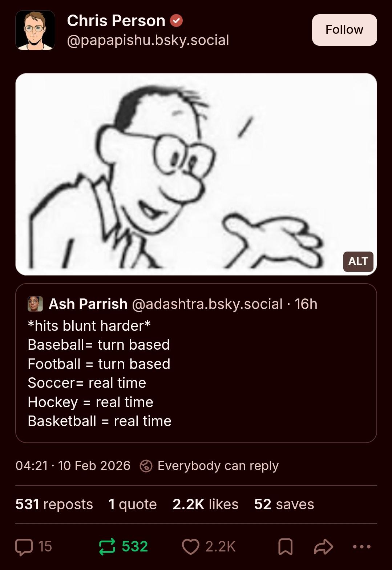View the 1 quote list
This screenshot has height=570, width=392.
point(133,504)
